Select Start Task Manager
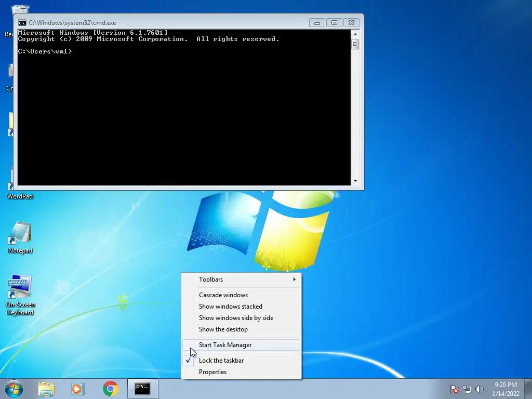This screenshot has width=532, height=399. coord(241,345)
